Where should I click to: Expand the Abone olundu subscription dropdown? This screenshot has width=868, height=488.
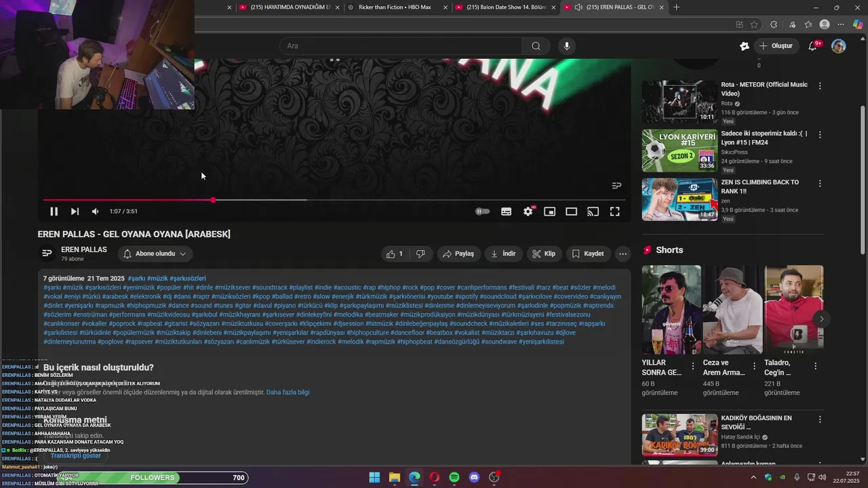click(x=155, y=253)
